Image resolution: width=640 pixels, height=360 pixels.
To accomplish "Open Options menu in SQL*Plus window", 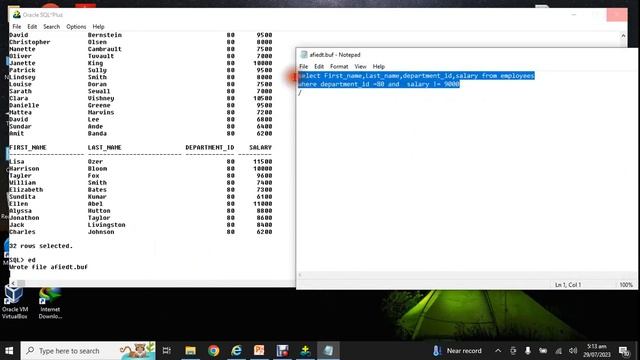I will (x=76, y=27).
